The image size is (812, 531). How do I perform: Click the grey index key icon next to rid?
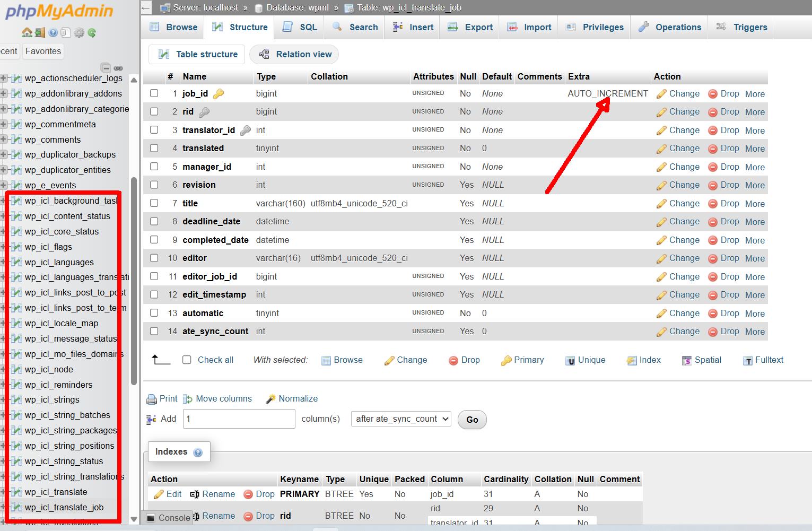coord(204,112)
